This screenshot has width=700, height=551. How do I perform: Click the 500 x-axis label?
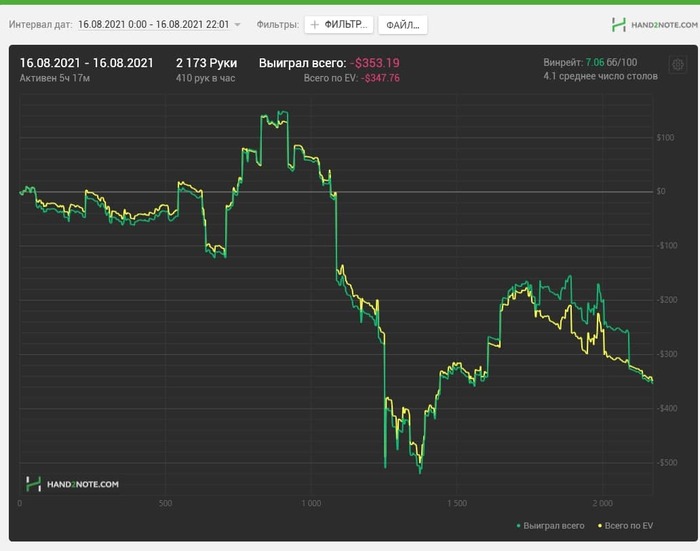click(x=165, y=504)
